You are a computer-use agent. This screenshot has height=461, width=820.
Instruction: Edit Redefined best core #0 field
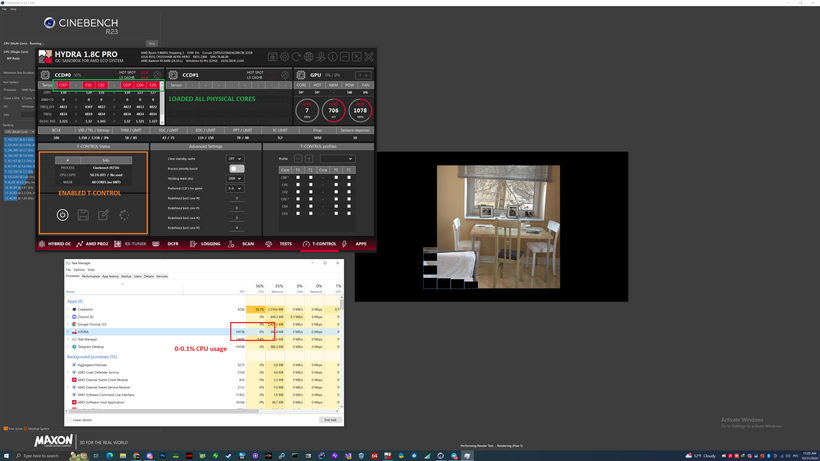click(236, 198)
